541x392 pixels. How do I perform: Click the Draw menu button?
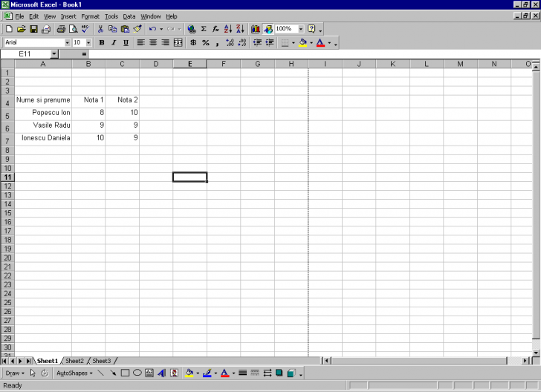click(14, 373)
